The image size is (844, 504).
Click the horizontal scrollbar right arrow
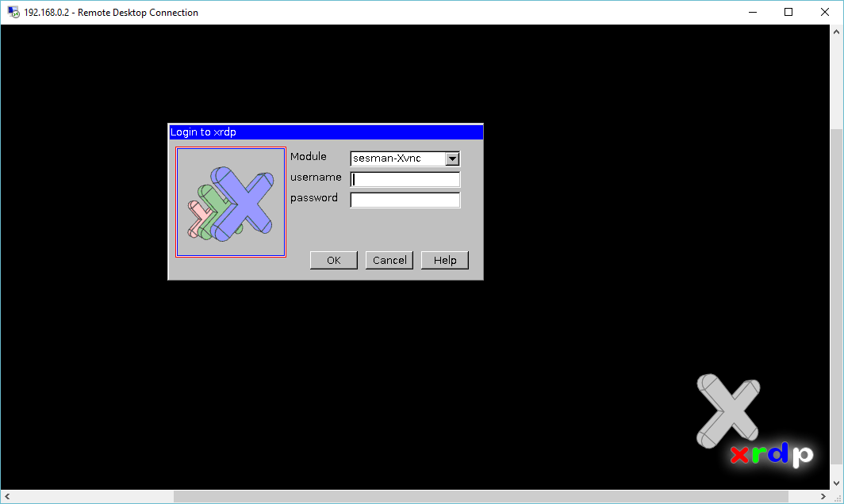(823, 496)
